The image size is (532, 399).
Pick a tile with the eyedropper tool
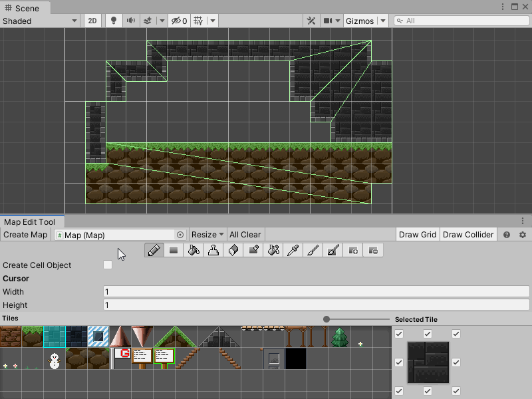pyautogui.click(x=293, y=250)
